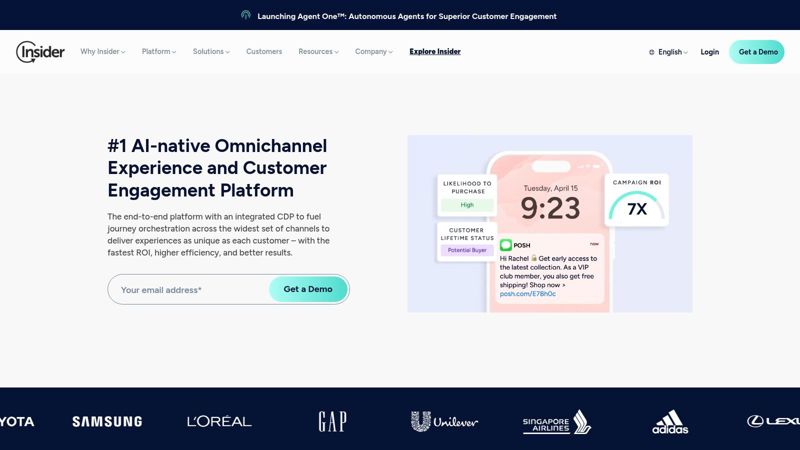
Task: Open the Platform dropdown menu
Action: point(159,52)
